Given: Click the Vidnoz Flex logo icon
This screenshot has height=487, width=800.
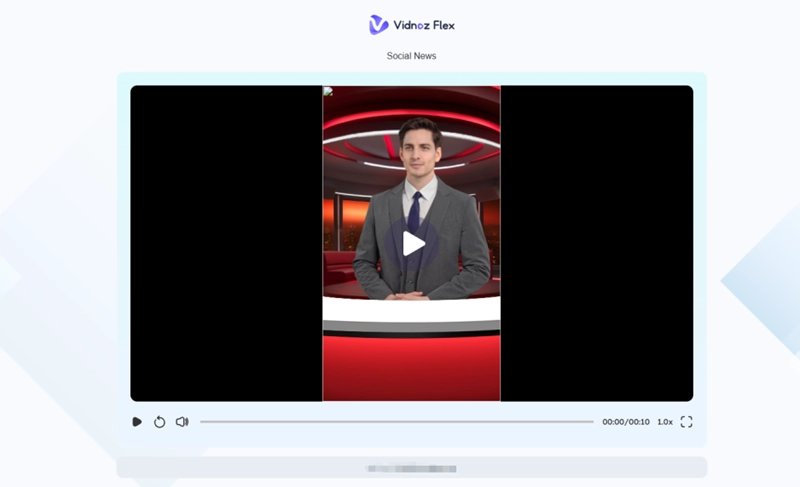Looking at the screenshot, I should [379, 25].
